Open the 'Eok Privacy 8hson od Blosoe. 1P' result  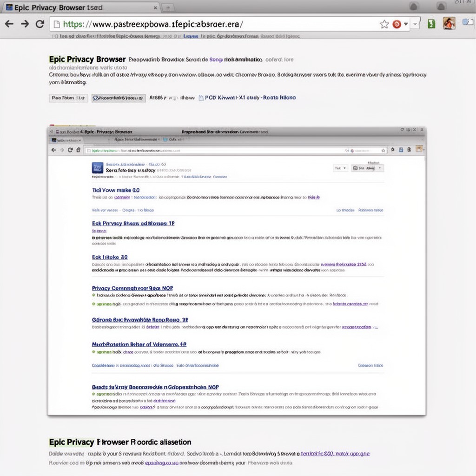[x=133, y=224]
